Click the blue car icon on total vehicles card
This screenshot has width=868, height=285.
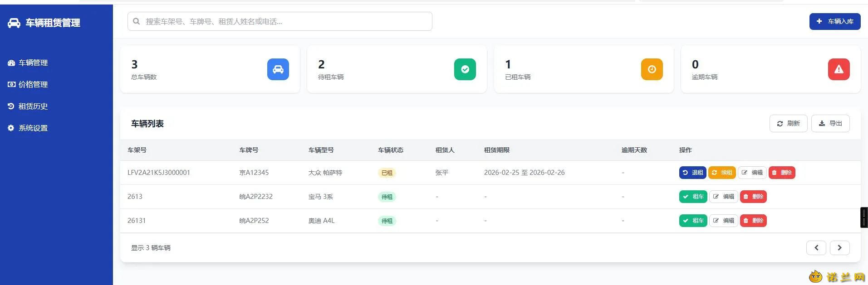tap(278, 69)
